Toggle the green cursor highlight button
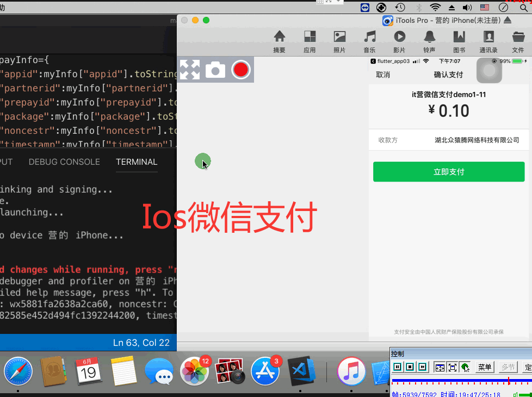Screen dimensions: 532x397 pyautogui.click(x=465, y=367)
